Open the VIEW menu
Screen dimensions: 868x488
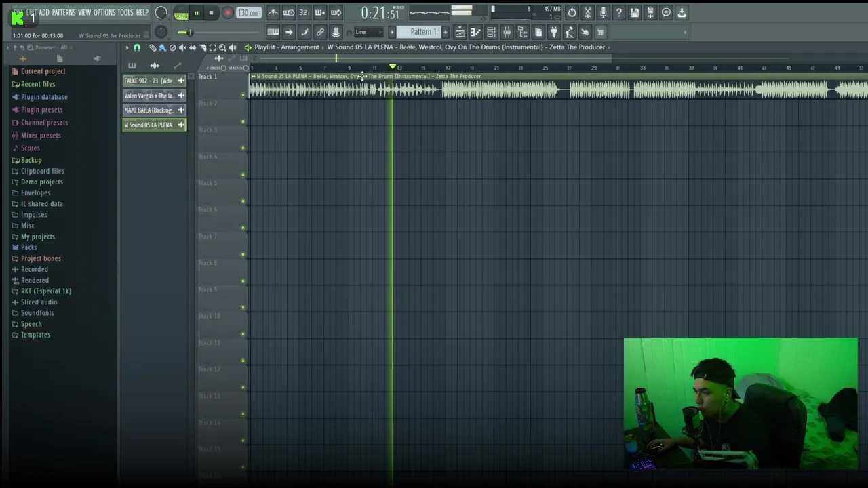(x=84, y=12)
